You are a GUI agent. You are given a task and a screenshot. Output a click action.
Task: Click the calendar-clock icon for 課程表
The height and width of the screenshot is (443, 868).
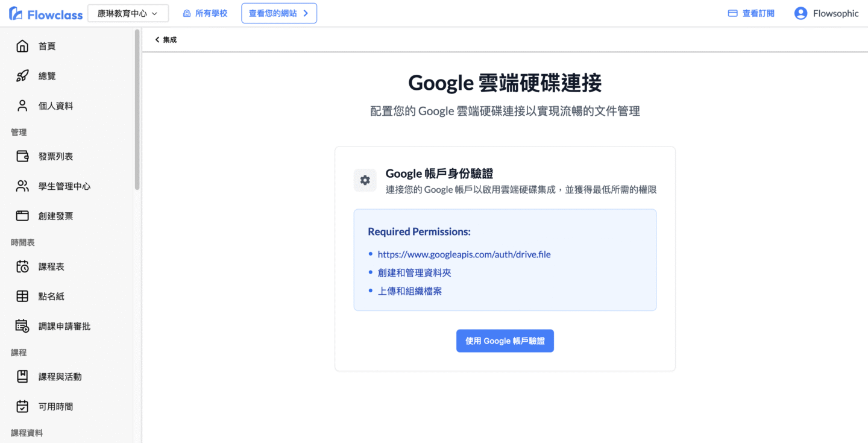(22, 266)
